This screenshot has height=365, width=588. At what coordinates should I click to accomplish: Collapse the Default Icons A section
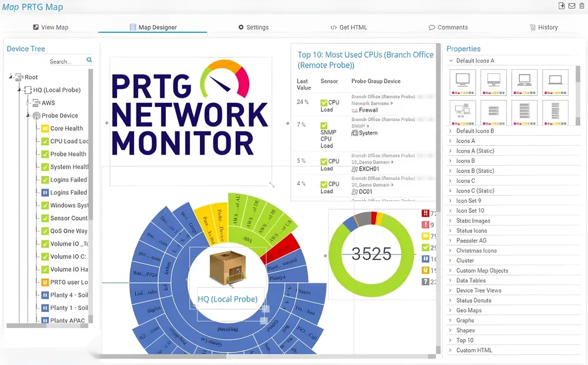(x=451, y=61)
